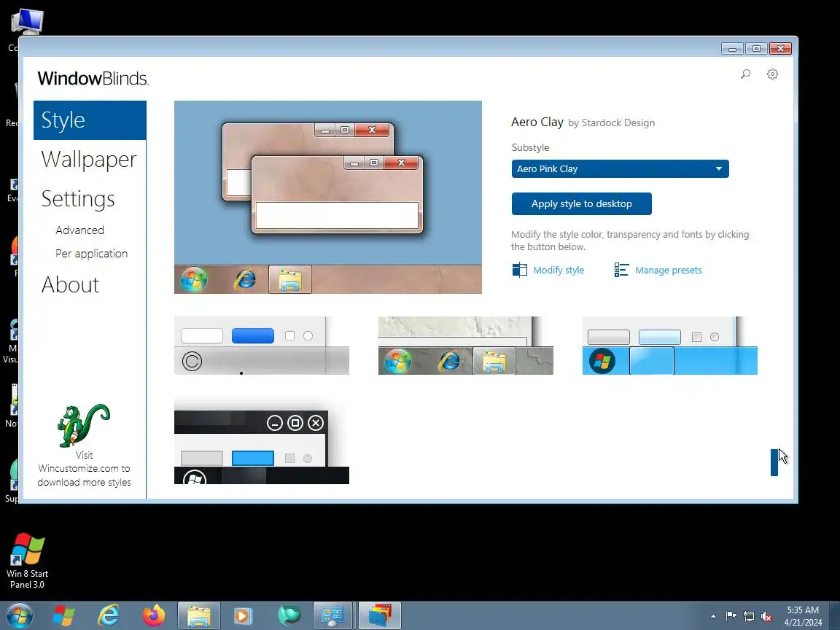Click the Manage presets list icon

pyautogui.click(x=621, y=270)
